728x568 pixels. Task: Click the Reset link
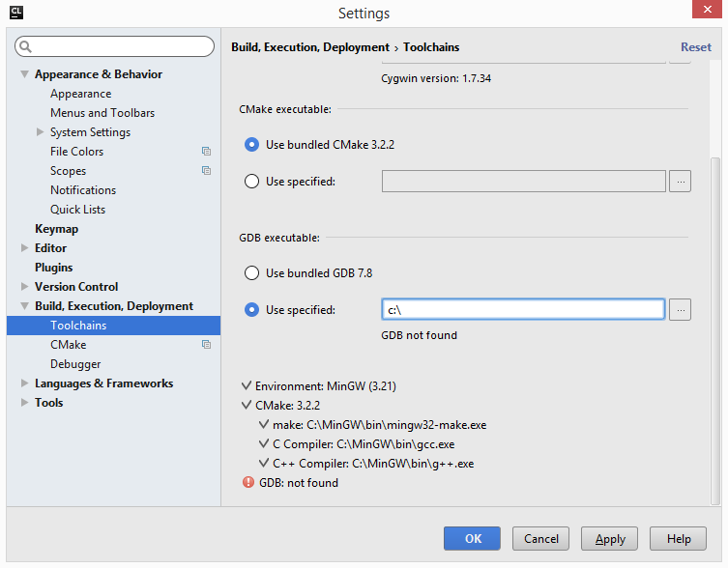pyautogui.click(x=695, y=47)
